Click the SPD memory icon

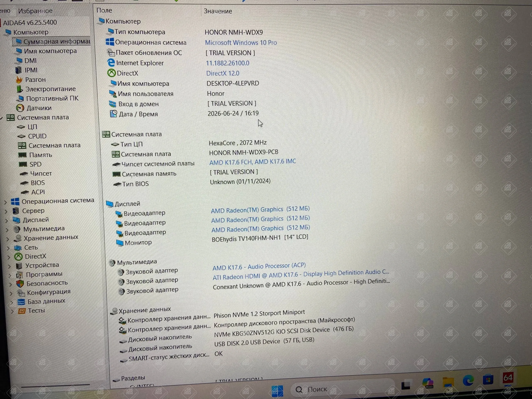pyautogui.click(x=23, y=164)
